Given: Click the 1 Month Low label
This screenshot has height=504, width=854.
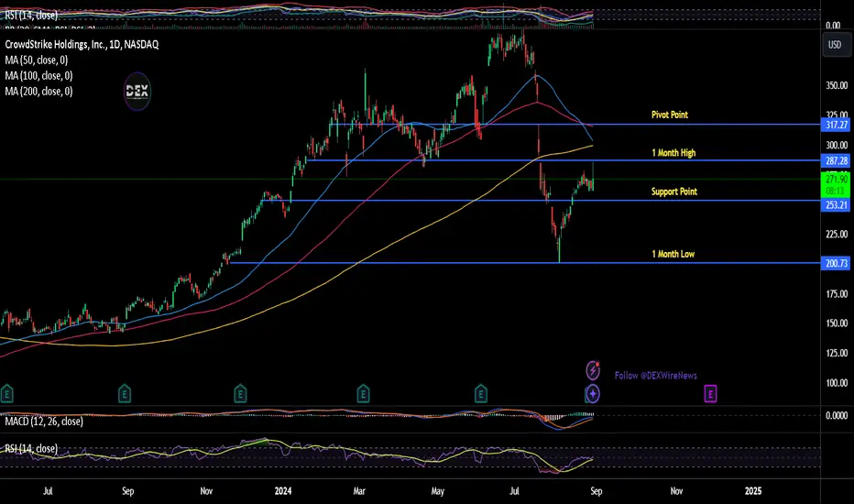Looking at the screenshot, I should click(673, 254).
